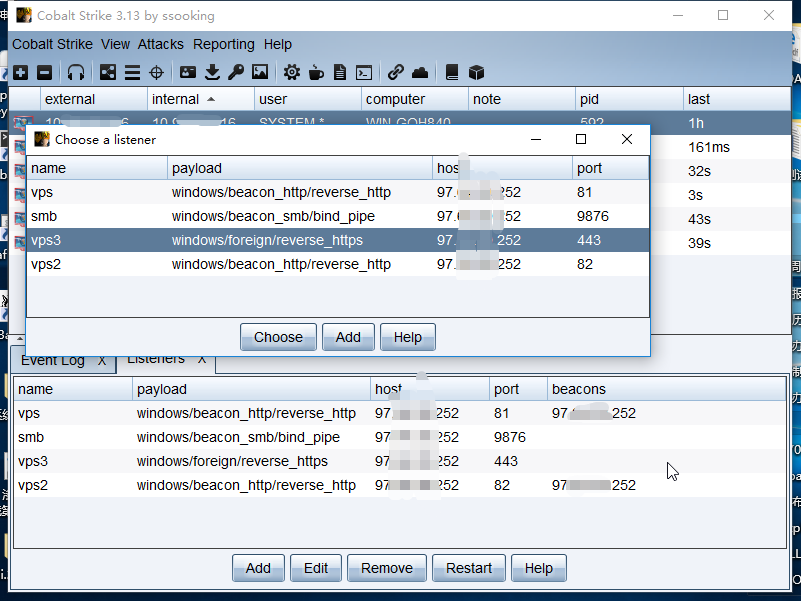This screenshot has height=601, width=801.
Task: Select the vps2 row in the Listeners tab table
Action: click(400, 485)
